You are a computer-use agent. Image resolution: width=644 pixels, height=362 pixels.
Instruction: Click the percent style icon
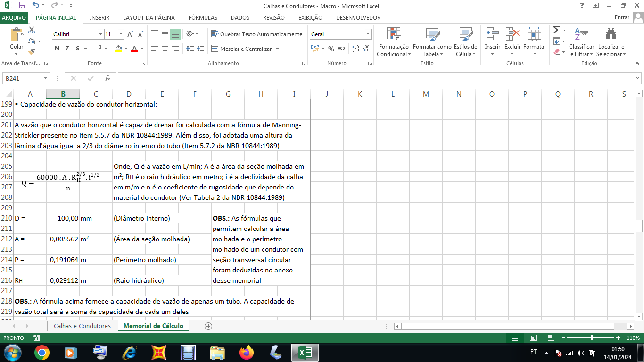click(x=331, y=49)
